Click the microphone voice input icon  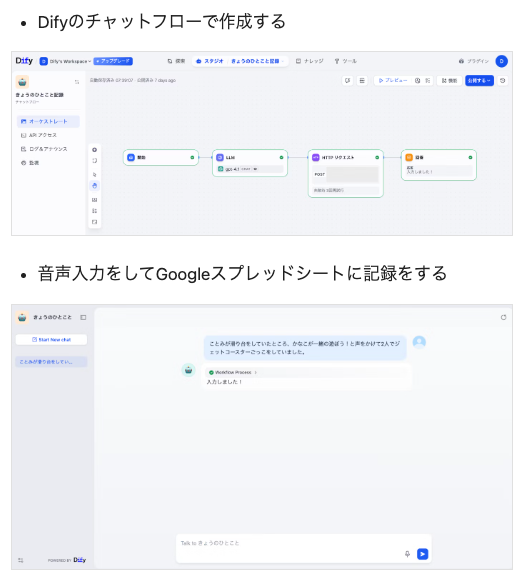407,554
